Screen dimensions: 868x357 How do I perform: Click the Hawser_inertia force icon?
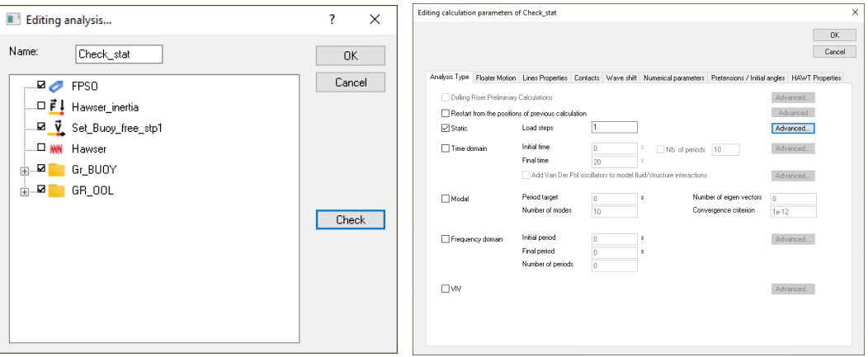(x=56, y=106)
